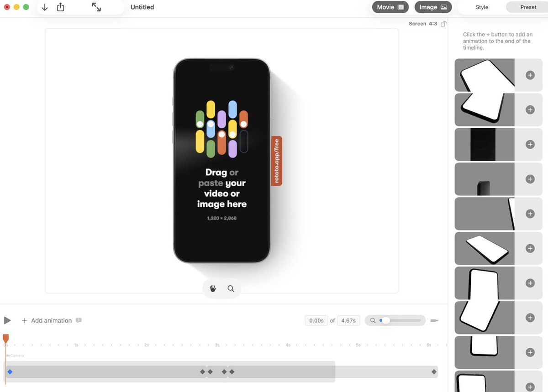Select the keyframe starting the short middle clip
Image resolution: width=548 pixels, height=392 pixels.
(x=210, y=372)
